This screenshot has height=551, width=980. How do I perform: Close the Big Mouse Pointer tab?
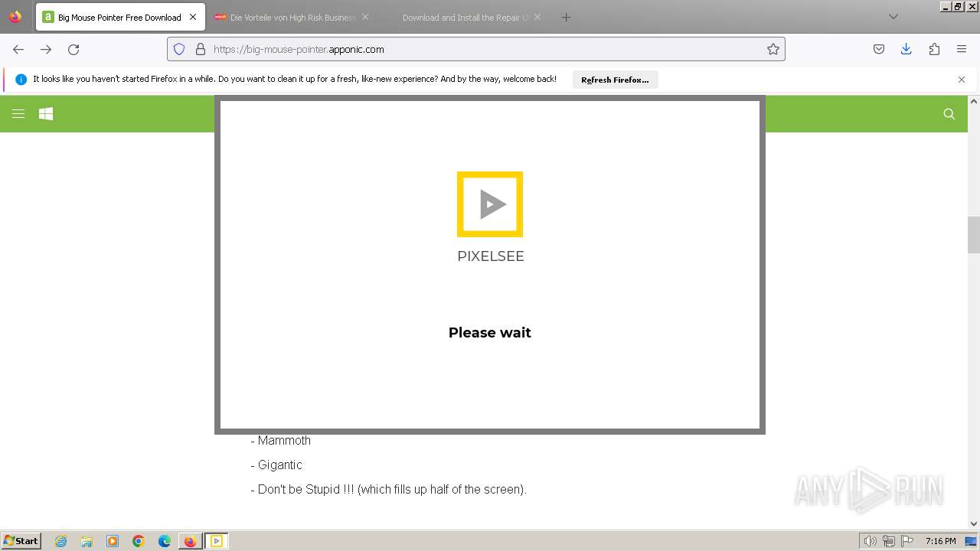pyautogui.click(x=193, y=17)
